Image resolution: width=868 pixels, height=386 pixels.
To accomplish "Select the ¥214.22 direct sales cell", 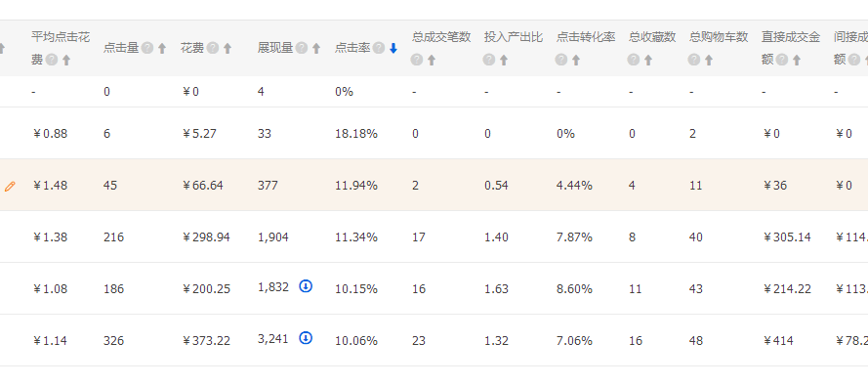I will [x=787, y=289].
